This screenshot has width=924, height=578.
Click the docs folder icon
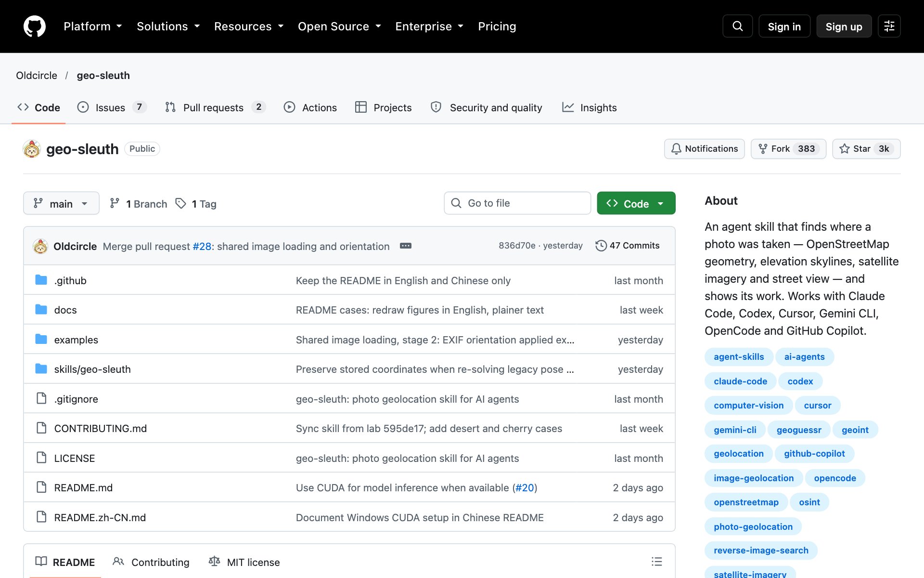[x=41, y=309]
